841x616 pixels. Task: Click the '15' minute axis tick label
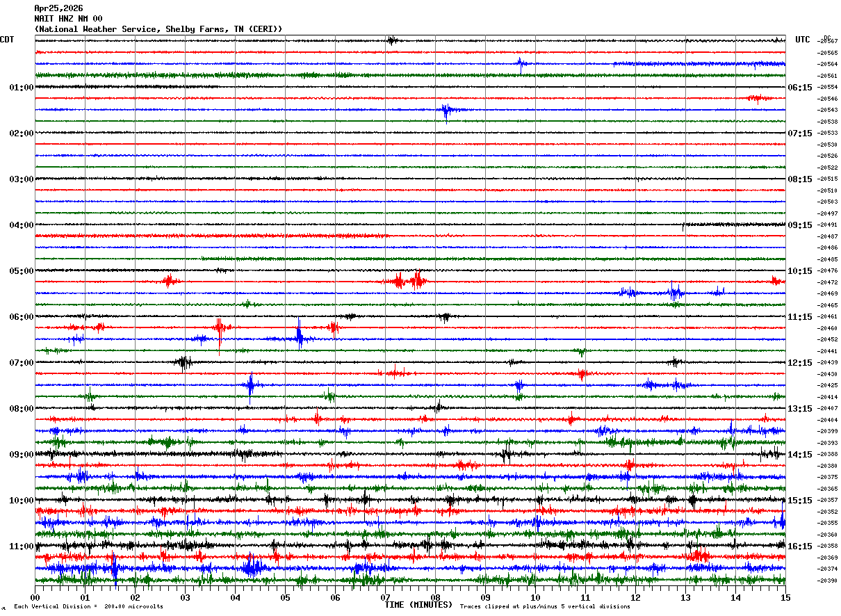785,597
